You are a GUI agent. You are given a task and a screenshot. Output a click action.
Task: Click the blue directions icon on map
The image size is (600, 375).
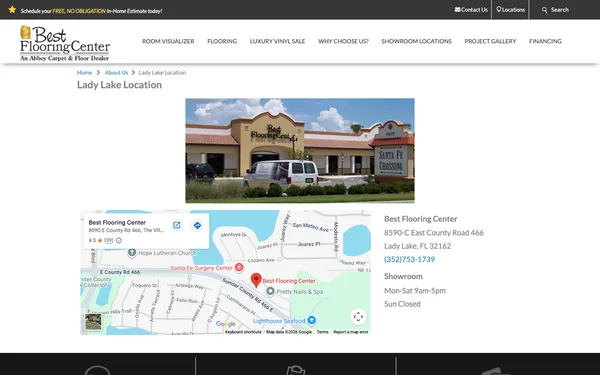[197, 225]
